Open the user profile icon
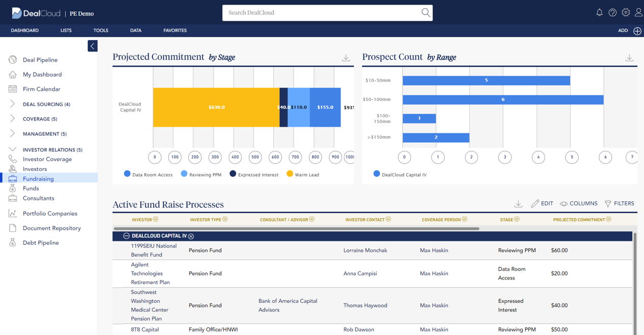Screen dimensions: 644x335 pos(638,13)
